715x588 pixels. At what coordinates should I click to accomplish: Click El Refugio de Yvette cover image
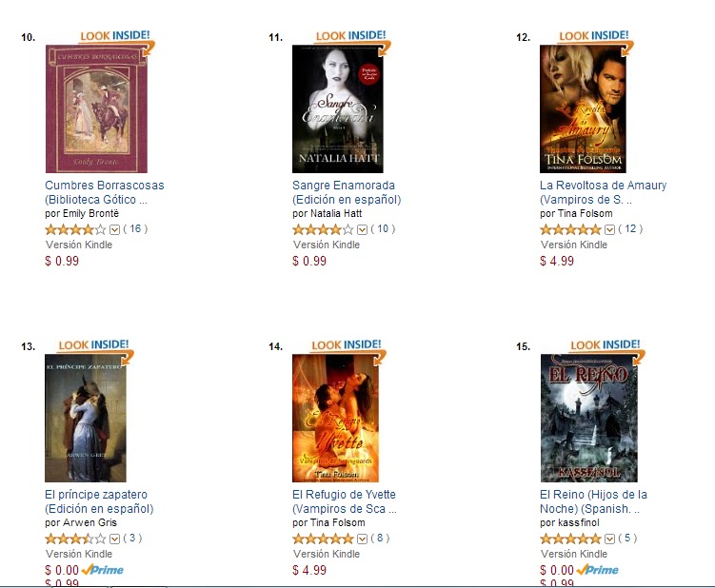coord(336,418)
